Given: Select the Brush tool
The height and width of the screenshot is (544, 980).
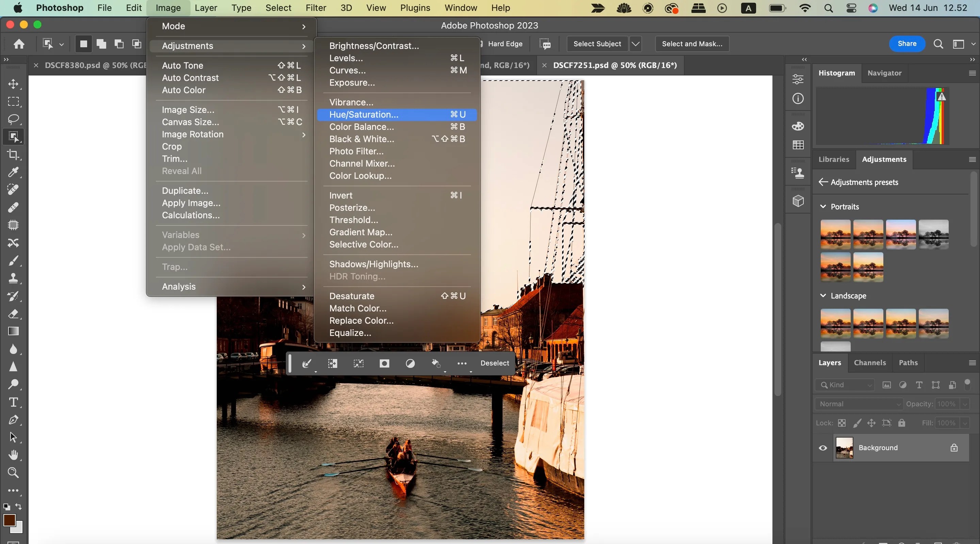Looking at the screenshot, I should click(x=13, y=261).
